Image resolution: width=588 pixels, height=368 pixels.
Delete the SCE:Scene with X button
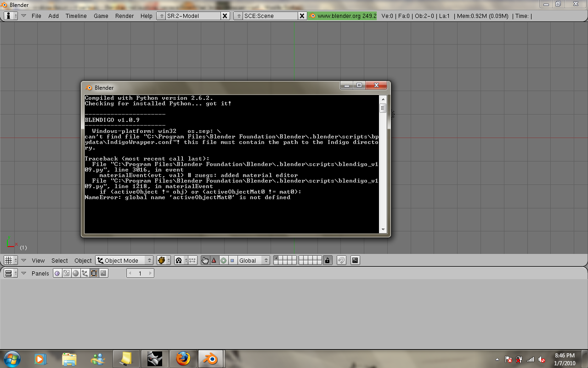[x=302, y=16]
